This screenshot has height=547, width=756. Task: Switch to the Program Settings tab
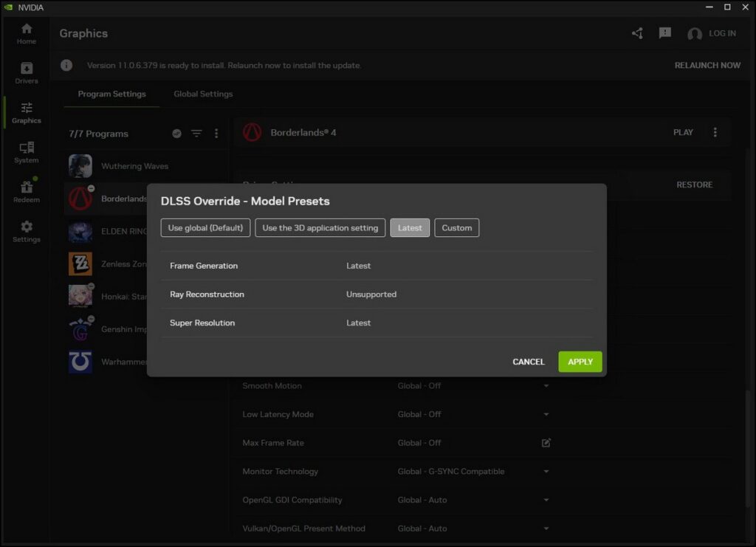(x=111, y=94)
